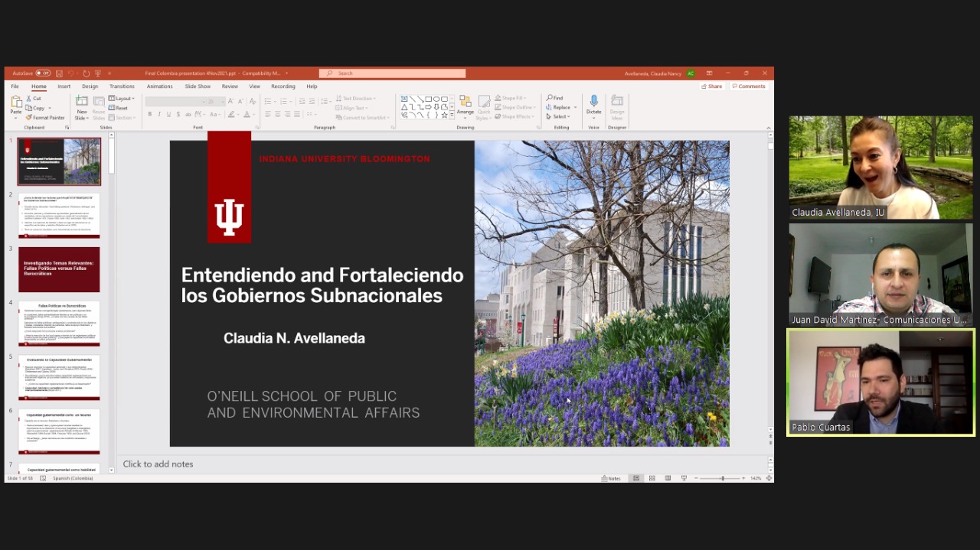Image resolution: width=980 pixels, height=550 pixels.
Task: Redo the last action in title bar
Action: 85,73
